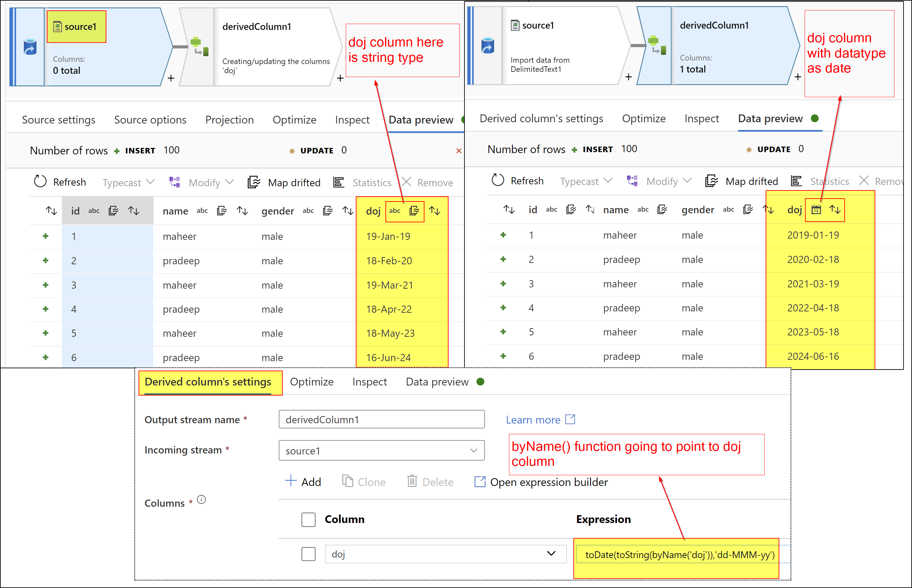Click the abc type icon on doj column
The image size is (912, 588).
(x=395, y=211)
